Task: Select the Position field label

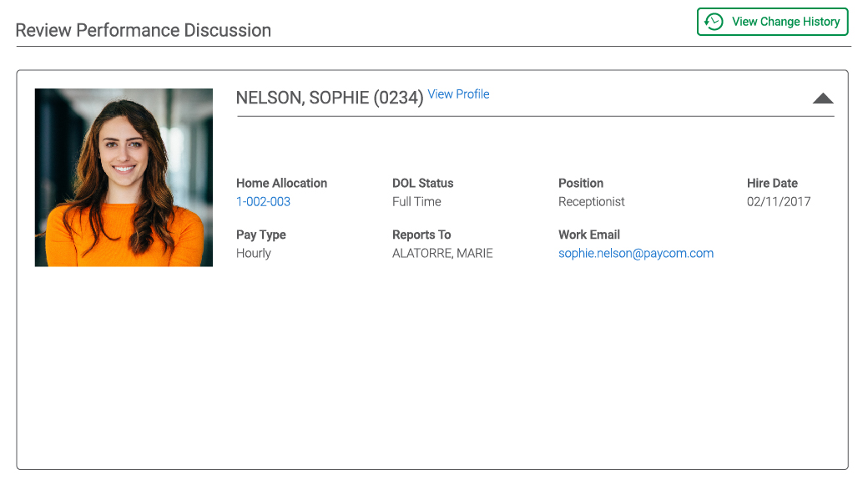Action: point(580,183)
